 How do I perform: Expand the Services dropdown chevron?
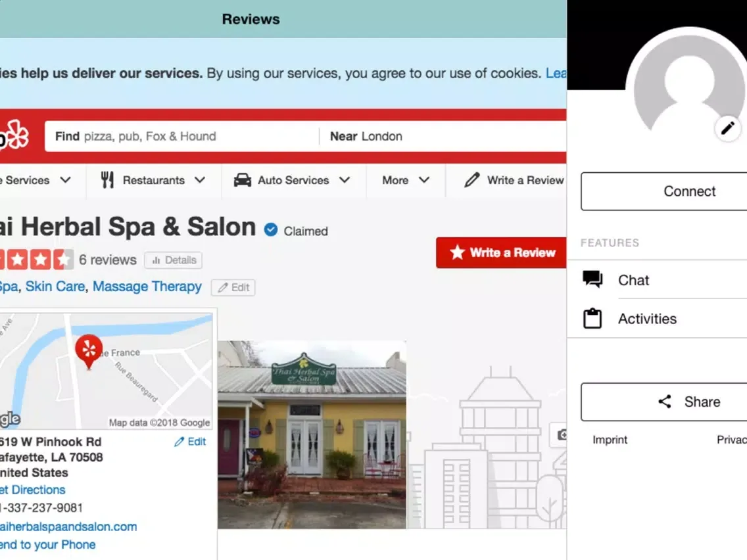(x=65, y=180)
